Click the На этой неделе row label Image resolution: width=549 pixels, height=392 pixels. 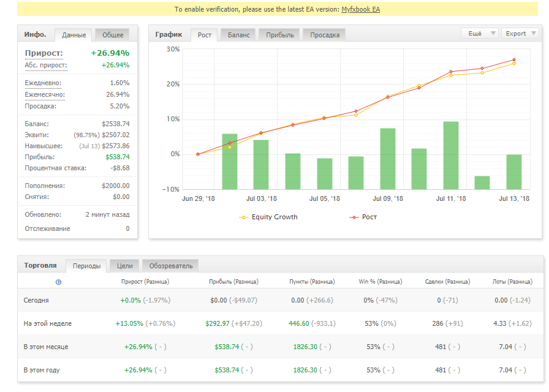tap(48, 324)
